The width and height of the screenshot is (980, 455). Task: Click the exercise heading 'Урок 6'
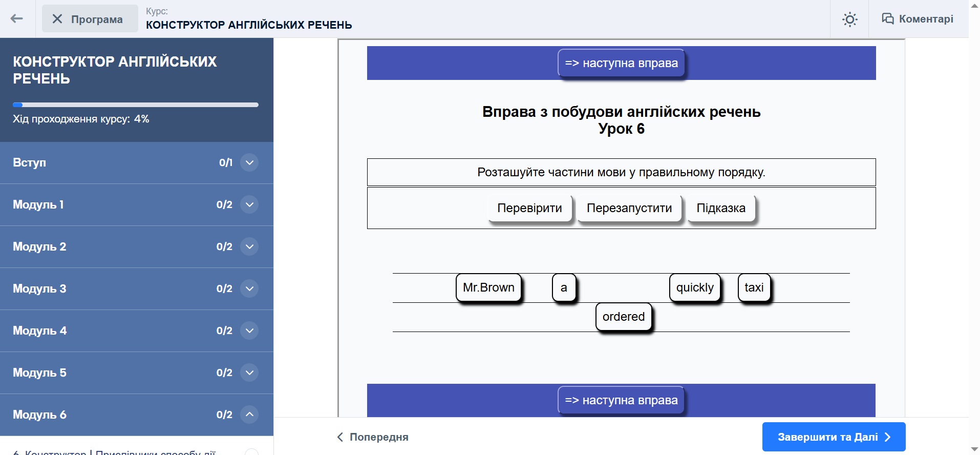tap(621, 129)
